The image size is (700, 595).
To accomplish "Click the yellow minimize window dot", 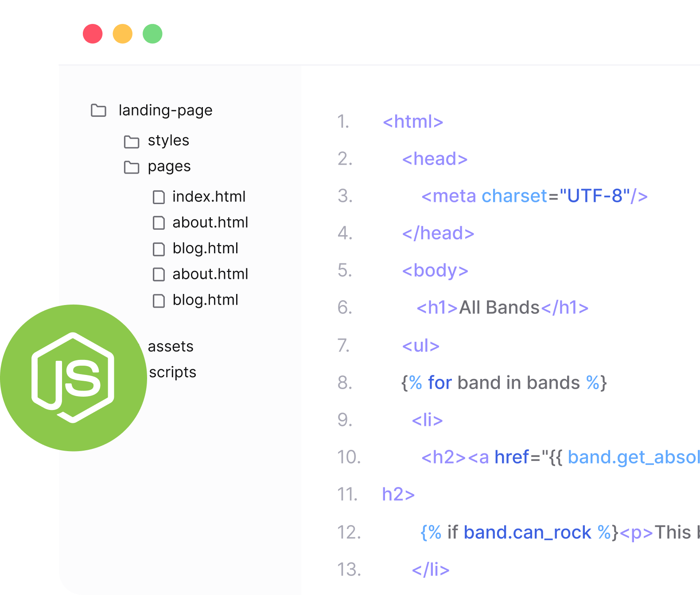I will (123, 34).
